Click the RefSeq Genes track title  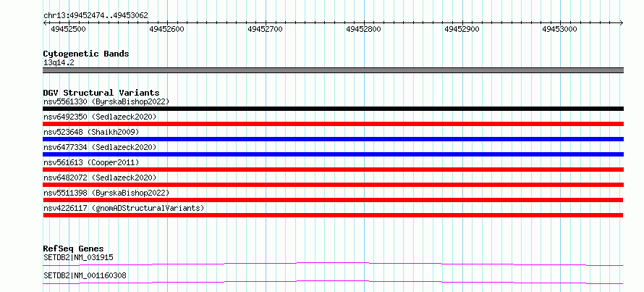[74, 249]
